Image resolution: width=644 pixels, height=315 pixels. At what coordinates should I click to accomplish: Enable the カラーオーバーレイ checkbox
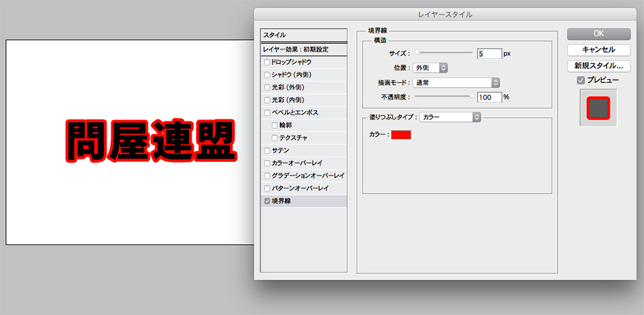click(x=267, y=163)
